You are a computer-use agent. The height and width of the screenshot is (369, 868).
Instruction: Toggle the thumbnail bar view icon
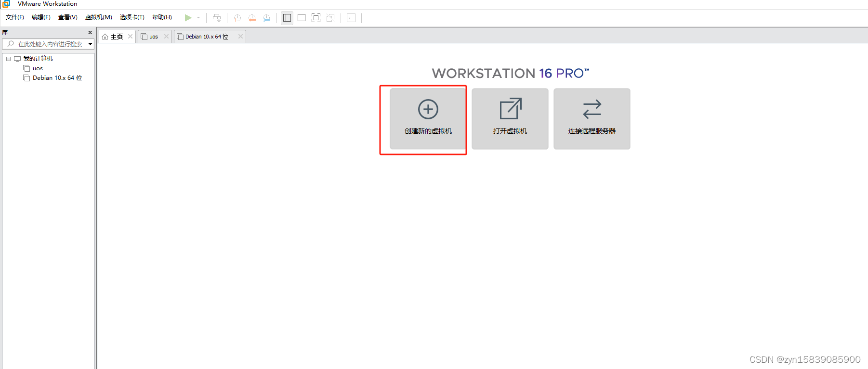pos(302,18)
